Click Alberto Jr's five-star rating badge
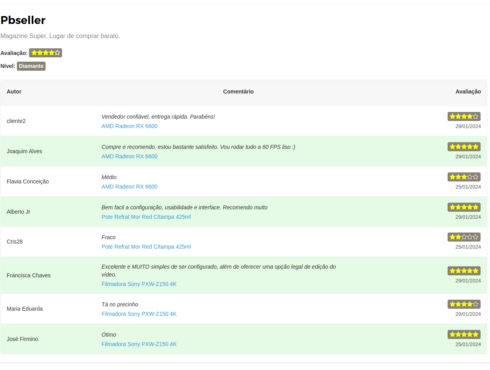490x370 pixels. pyautogui.click(x=464, y=207)
